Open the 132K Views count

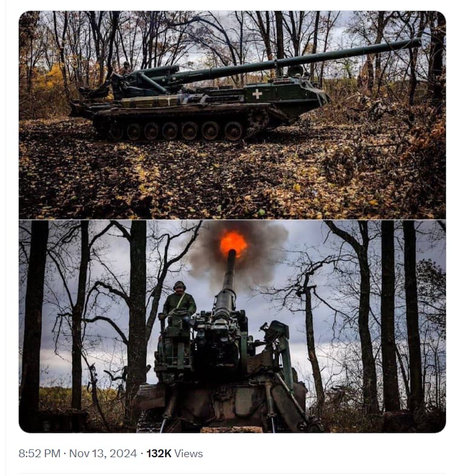pos(175,453)
